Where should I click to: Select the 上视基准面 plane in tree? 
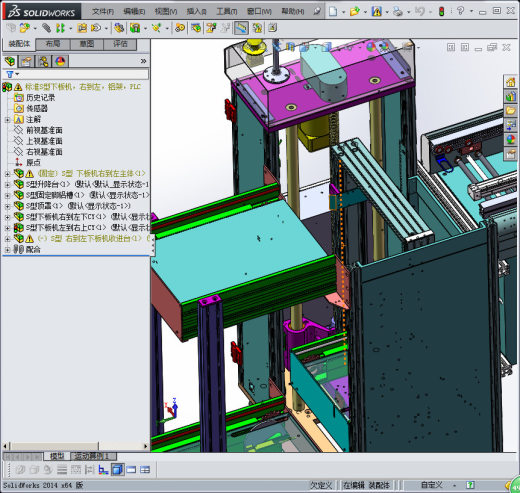click(44, 141)
